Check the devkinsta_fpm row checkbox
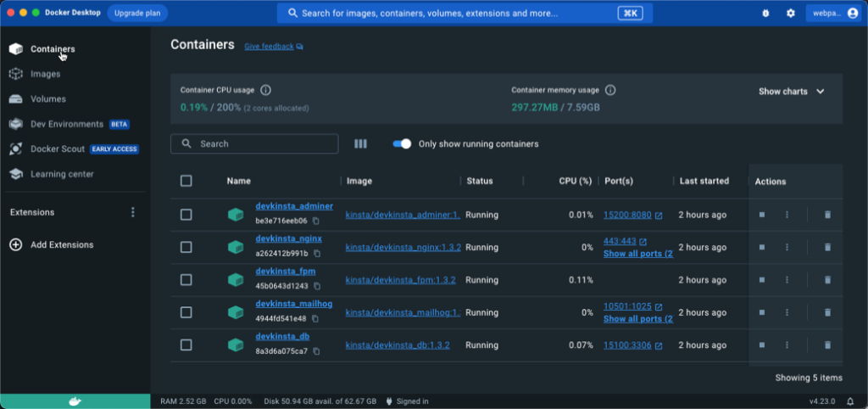Screen dimensions: 868x409 click(x=186, y=280)
